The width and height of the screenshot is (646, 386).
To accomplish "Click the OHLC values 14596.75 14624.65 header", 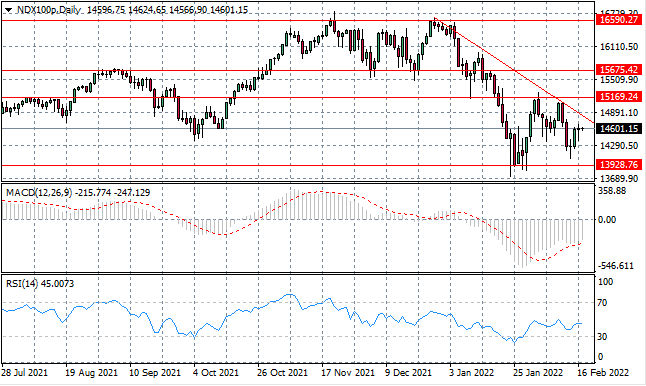I will pyautogui.click(x=127, y=10).
